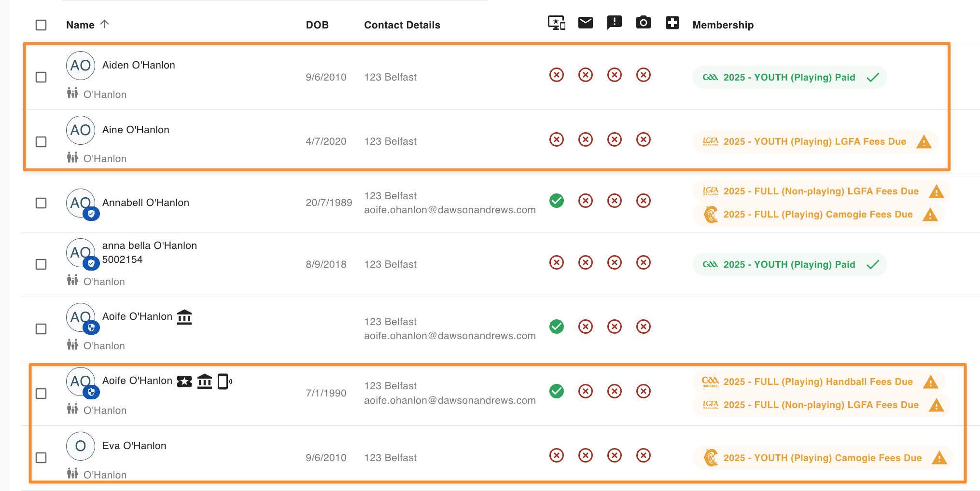The height and width of the screenshot is (491, 980).
Task: Click the phone app icon beside Aoife O'Hanlon
Action: 224,382
